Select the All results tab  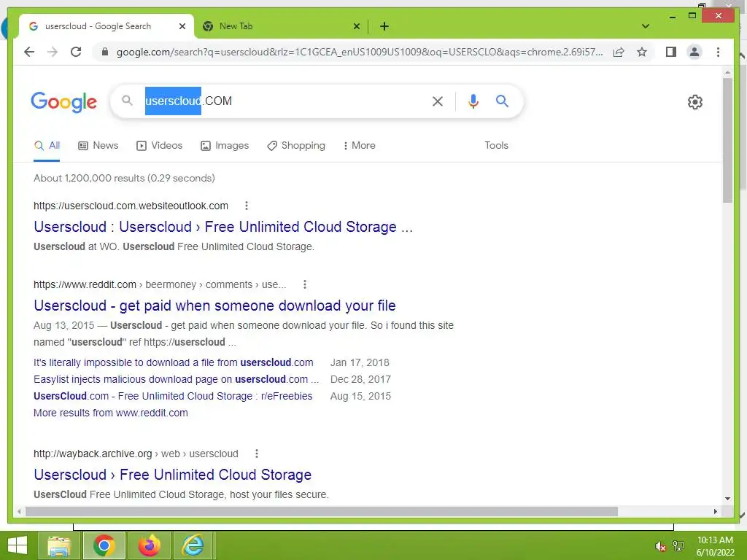click(x=47, y=146)
